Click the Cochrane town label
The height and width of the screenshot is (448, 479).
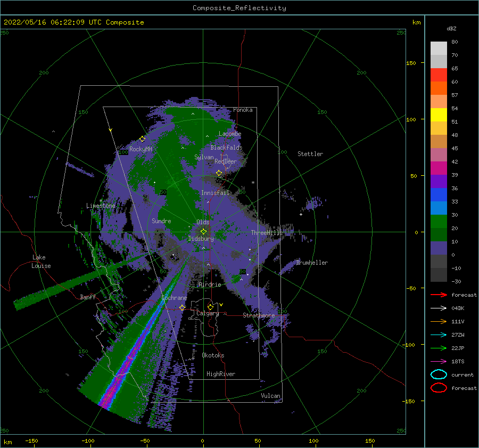tap(174, 298)
